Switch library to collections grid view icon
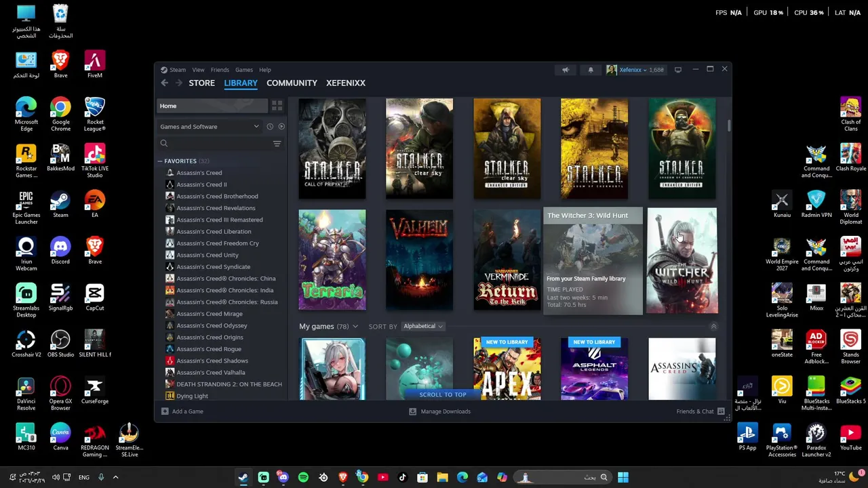Viewport: 868px width, 488px height. (277, 106)
